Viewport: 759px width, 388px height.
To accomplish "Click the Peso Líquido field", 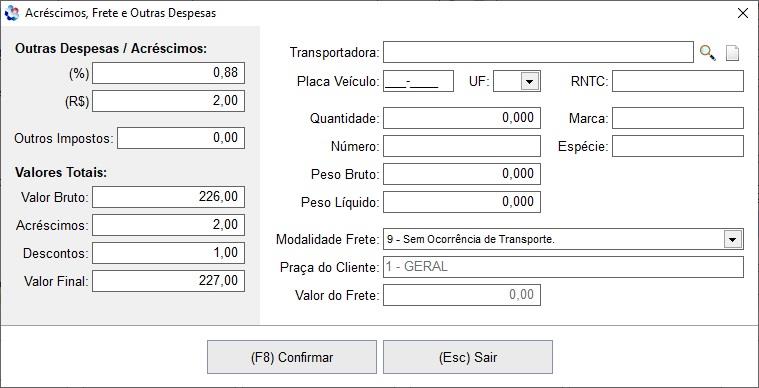I will point(462,202).
